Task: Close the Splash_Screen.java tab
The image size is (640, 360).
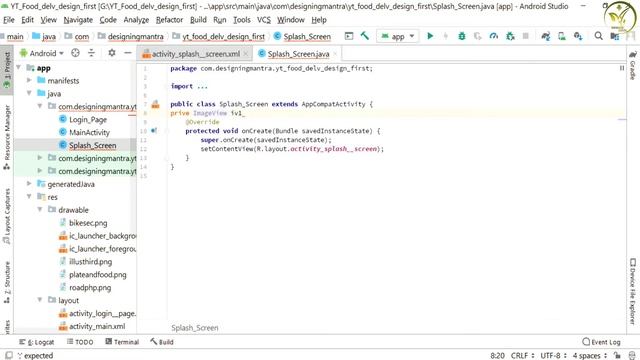Action: pyautogui.click(x=335, y=54)
